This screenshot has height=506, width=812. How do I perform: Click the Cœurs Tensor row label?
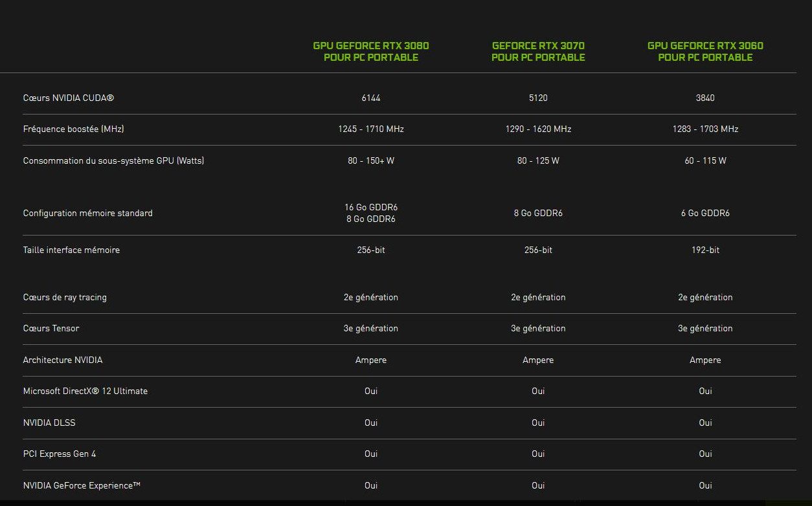point(51,328)
